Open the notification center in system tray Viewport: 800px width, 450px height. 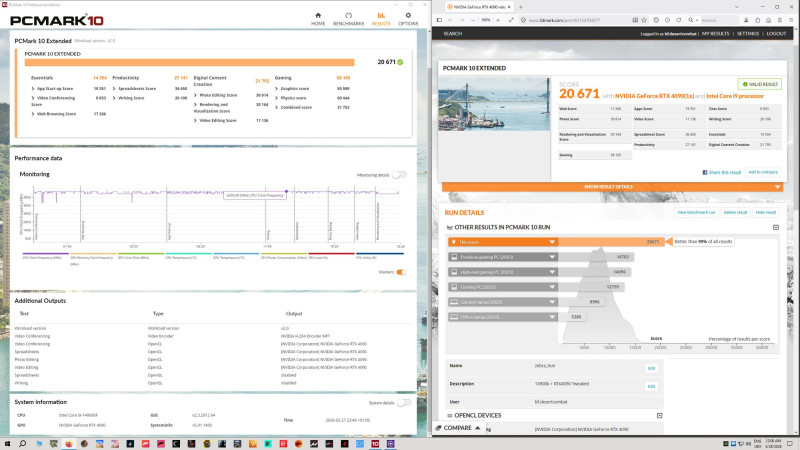790,444
